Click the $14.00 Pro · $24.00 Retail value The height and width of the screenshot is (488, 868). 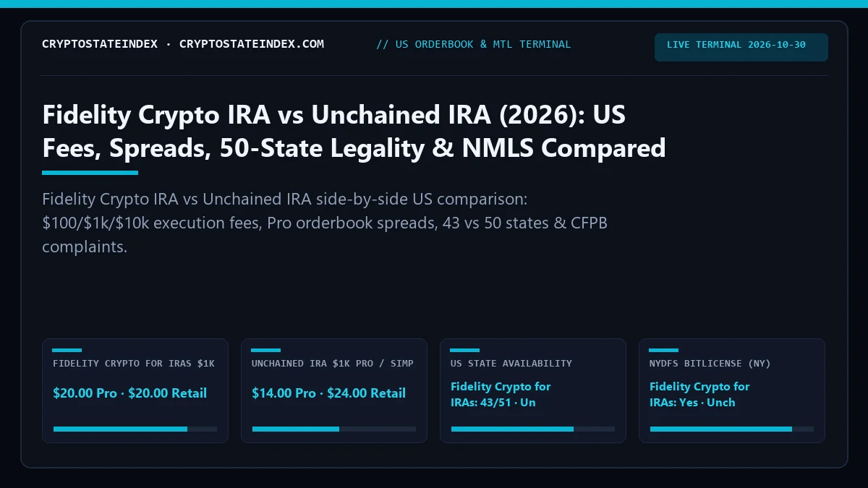328,393
